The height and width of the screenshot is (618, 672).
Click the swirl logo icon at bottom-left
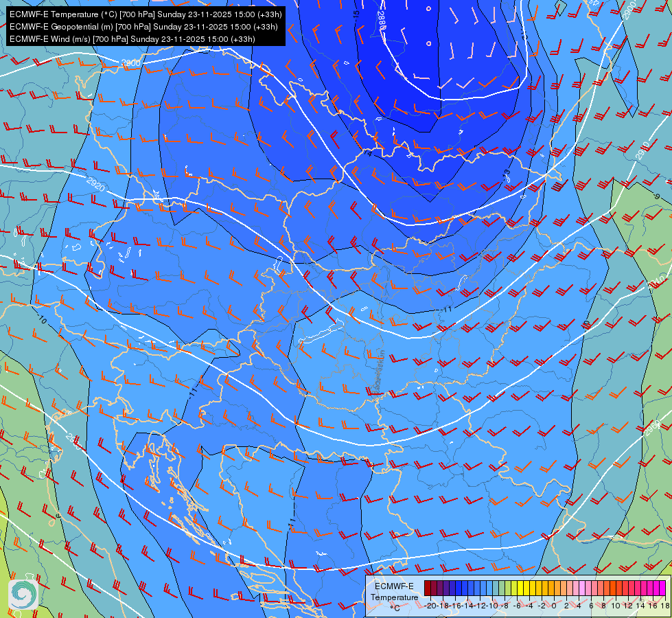click(x=23, y=594)
